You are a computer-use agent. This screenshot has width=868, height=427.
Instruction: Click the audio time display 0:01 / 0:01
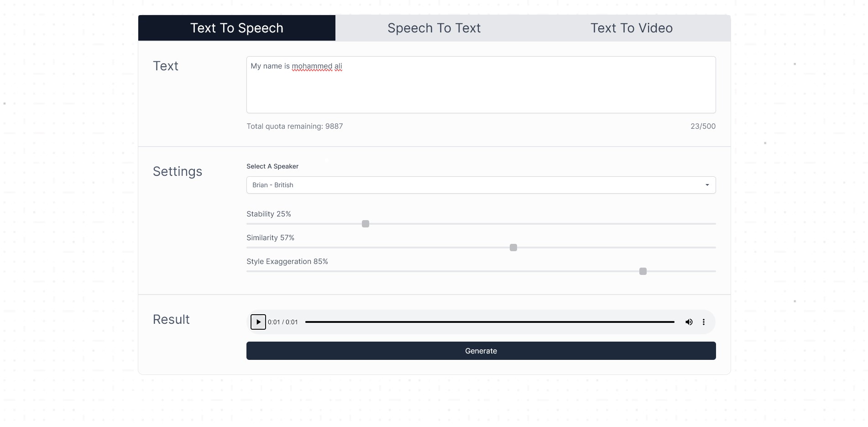coord(283,322)
